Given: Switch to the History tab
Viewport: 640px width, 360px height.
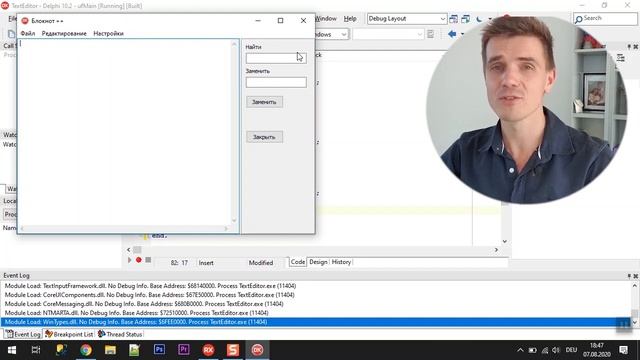Looking at the screenshot, I should coord(341,262).
